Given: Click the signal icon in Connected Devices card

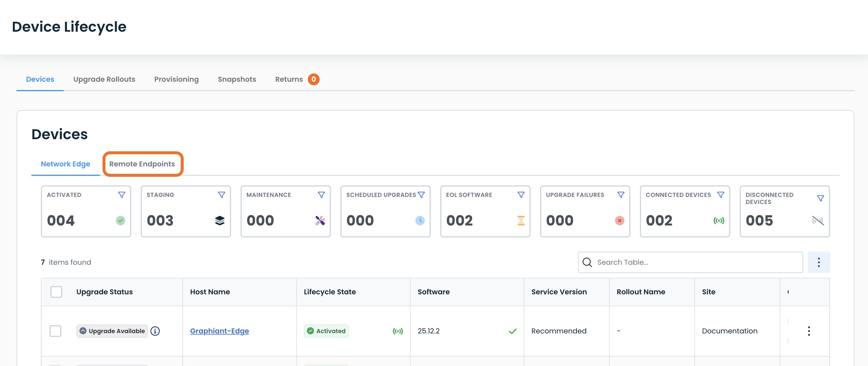Looking at the screenshot, I should coord(719,221).
